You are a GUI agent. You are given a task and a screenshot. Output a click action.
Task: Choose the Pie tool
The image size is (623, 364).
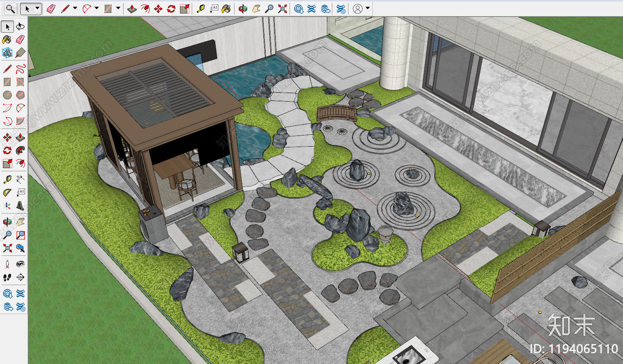point(20,121)
